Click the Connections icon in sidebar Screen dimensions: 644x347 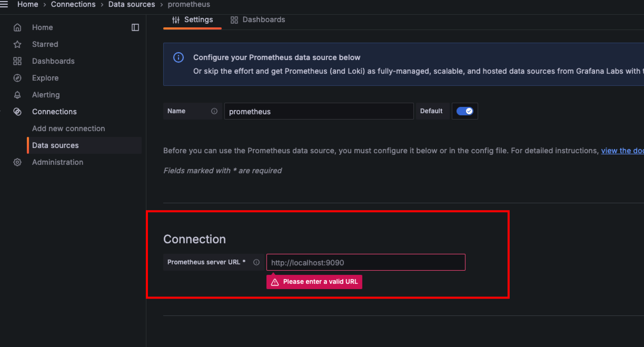coord(17,112)
